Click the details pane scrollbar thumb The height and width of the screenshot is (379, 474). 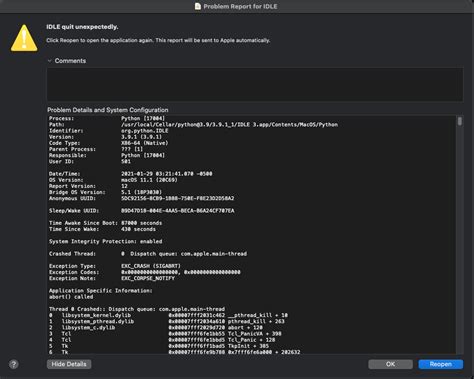point(460,121)
